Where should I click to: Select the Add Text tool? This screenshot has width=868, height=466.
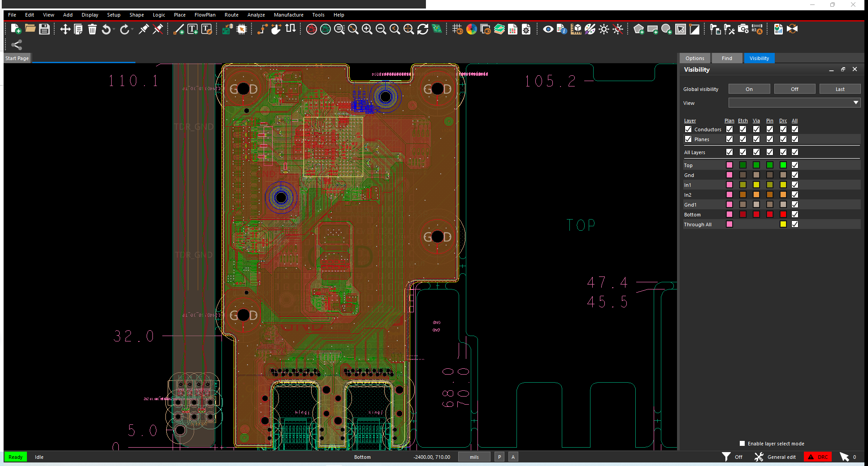192,29
